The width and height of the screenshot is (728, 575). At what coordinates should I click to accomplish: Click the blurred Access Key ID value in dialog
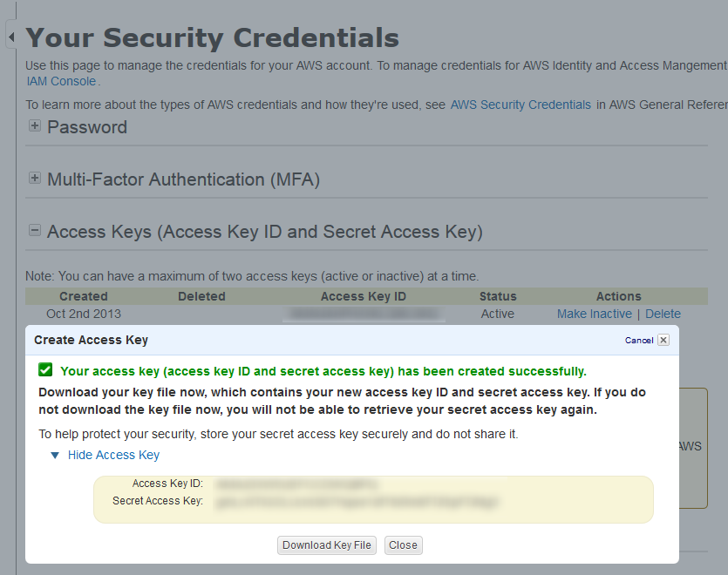tap(296, 484)
